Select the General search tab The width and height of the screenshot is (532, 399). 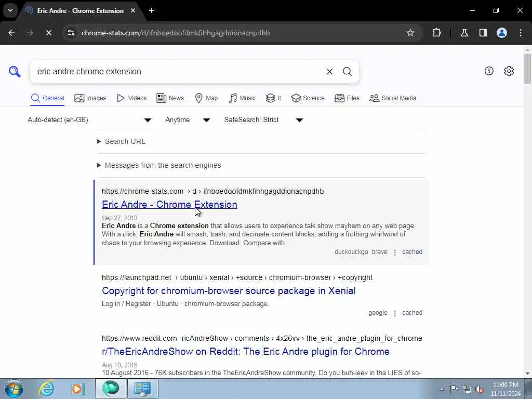pyautogui.click(x=47, y=98)
